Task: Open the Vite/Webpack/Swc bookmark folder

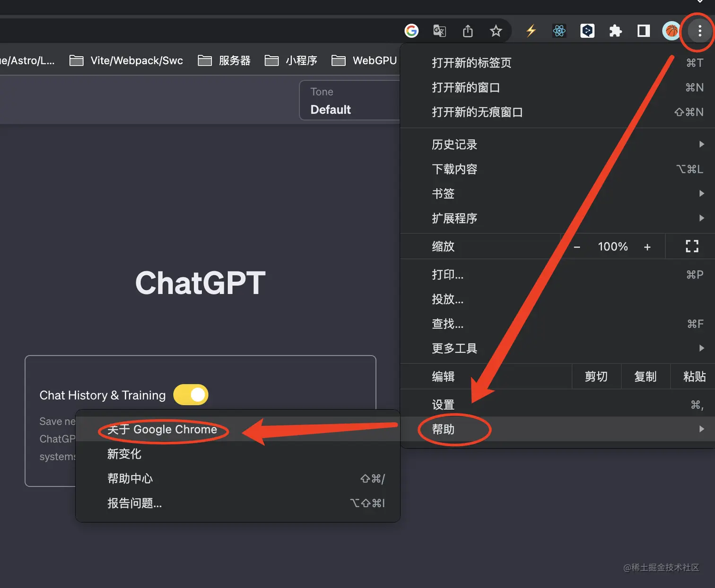Action: pyautogui.click(x=126, y=61)
